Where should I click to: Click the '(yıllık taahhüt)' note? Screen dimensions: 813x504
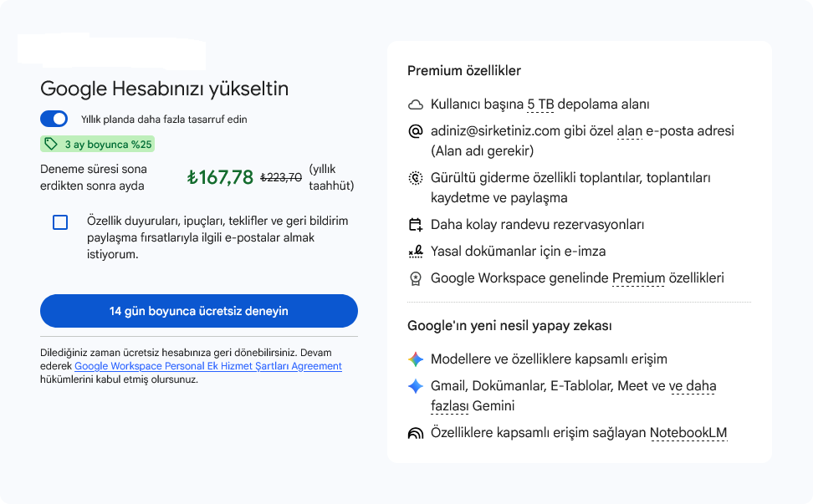tap(331, 177)
